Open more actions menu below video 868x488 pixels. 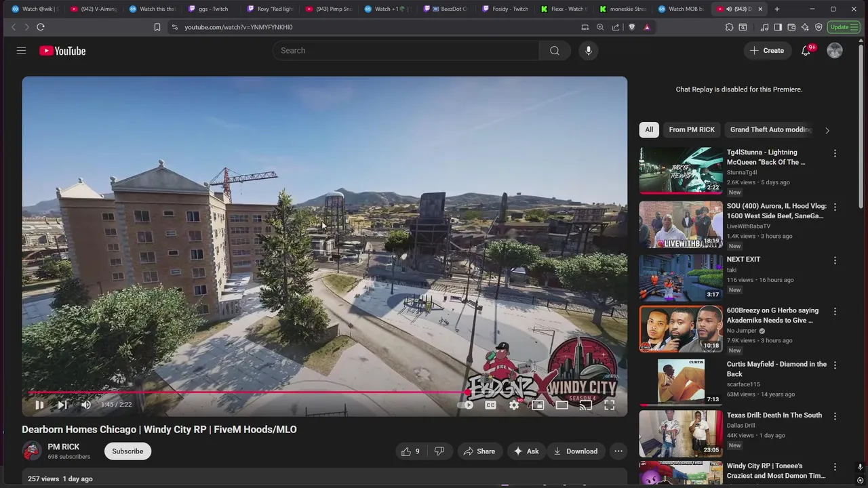618,451
